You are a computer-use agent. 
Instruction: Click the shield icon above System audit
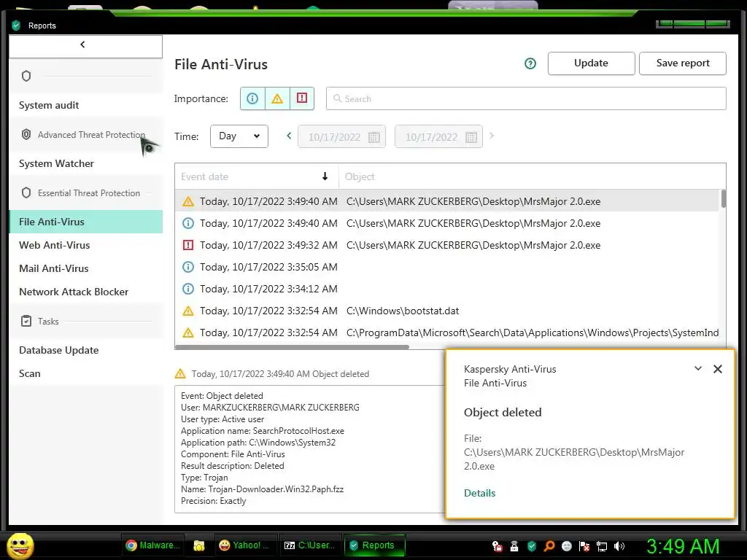click(26, 76)
